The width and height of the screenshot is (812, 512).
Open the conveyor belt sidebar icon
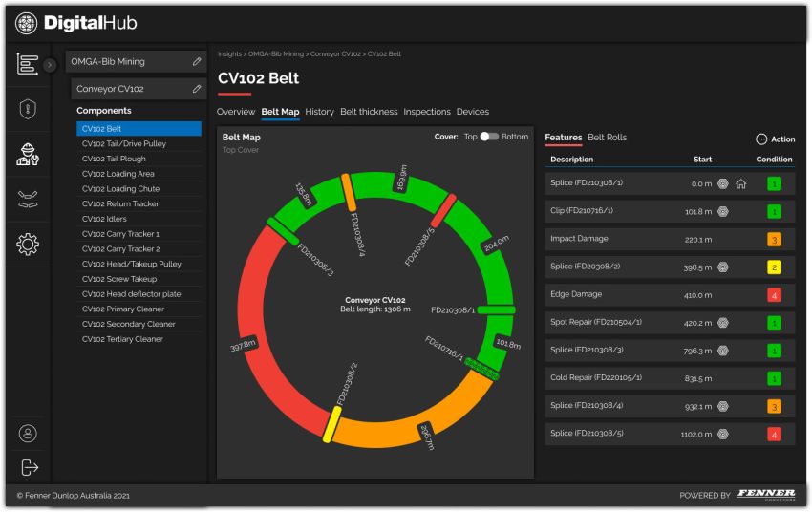[28, 200]
